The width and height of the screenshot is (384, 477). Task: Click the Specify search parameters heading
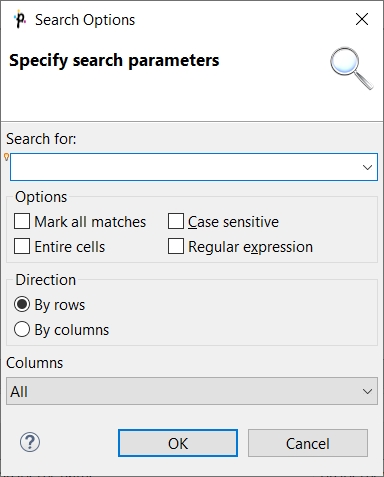pos(114,61)
